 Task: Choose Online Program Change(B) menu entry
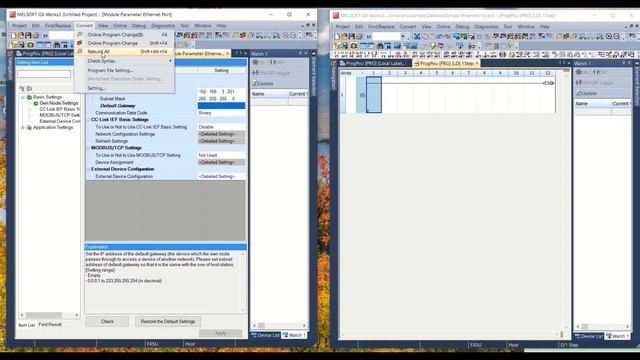pyautogui.click(x=125, y=35)
